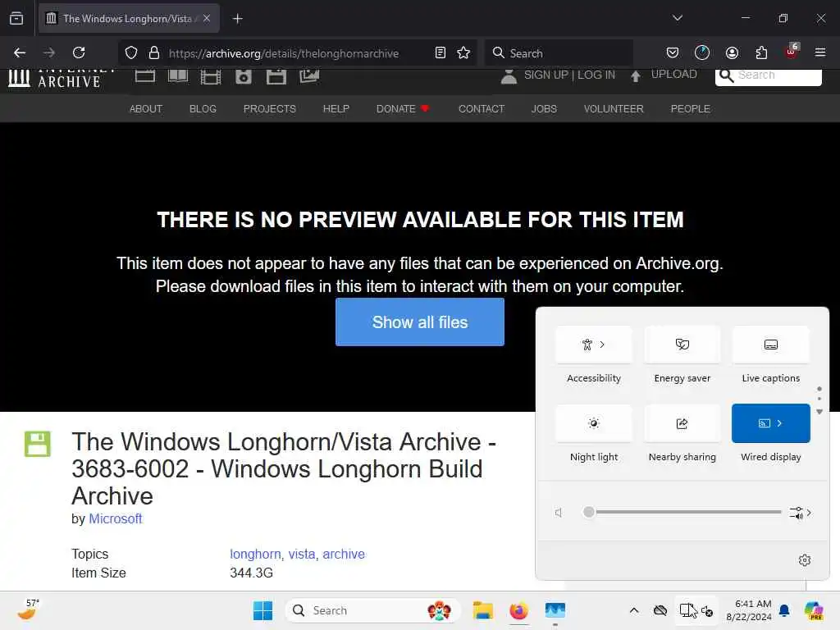The image size is (840, 630).
Task: Open the archive topic link
Action: [344, 554]
